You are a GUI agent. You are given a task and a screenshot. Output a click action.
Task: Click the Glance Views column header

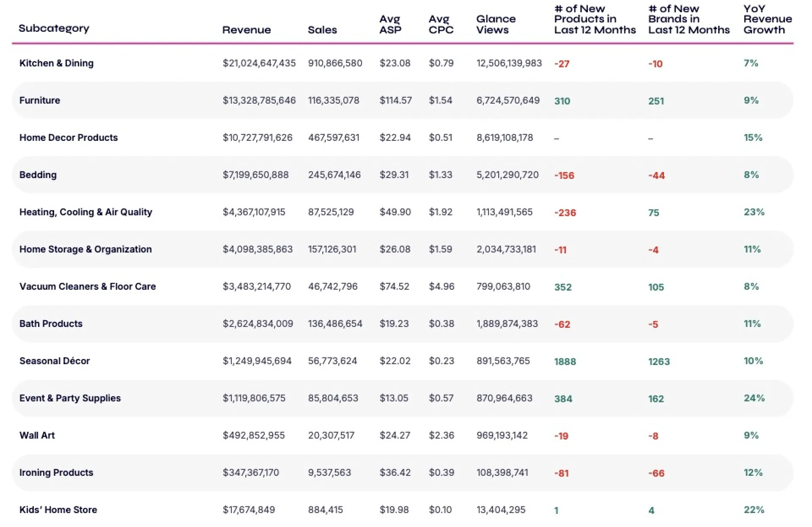pyautogui.click(x=496, y=24)
